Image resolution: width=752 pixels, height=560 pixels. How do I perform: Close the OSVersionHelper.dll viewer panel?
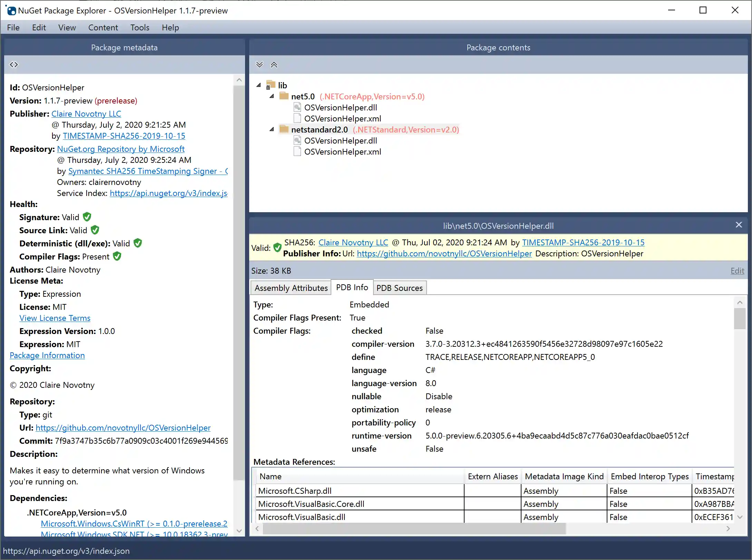[x=739, y=225]
